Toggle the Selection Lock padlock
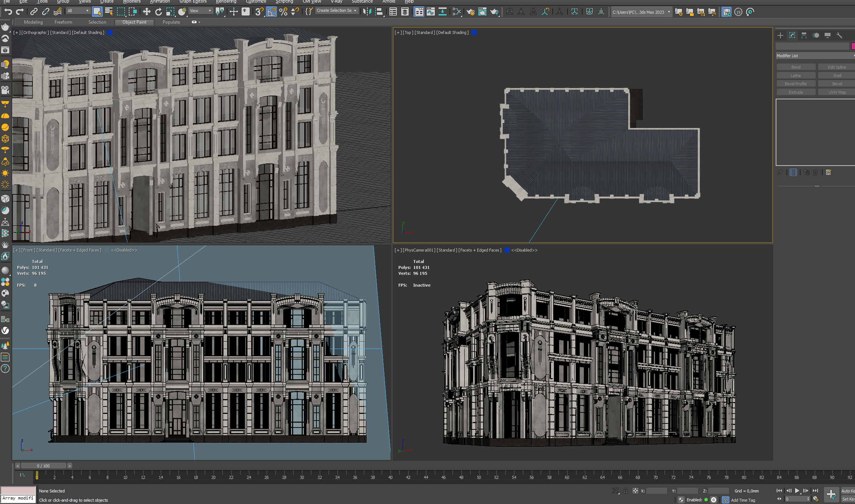This screenshot has height=504, width=855. (625, 491)
